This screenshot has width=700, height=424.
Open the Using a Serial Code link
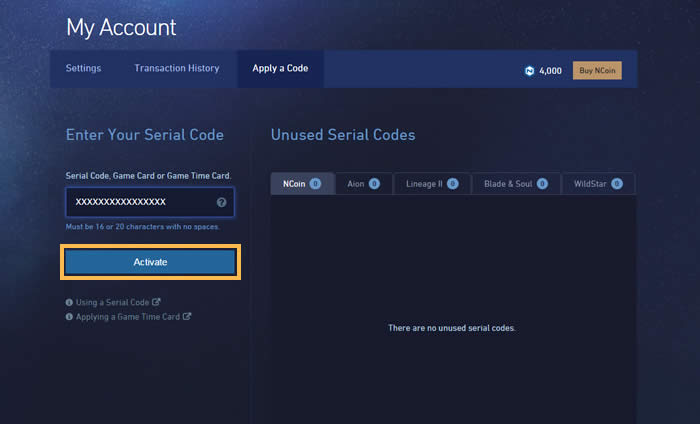tap(112, 303)
